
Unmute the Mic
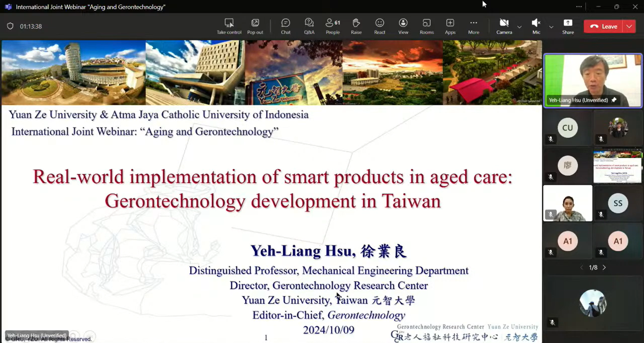pyautogui.click(x=536, y=26)
